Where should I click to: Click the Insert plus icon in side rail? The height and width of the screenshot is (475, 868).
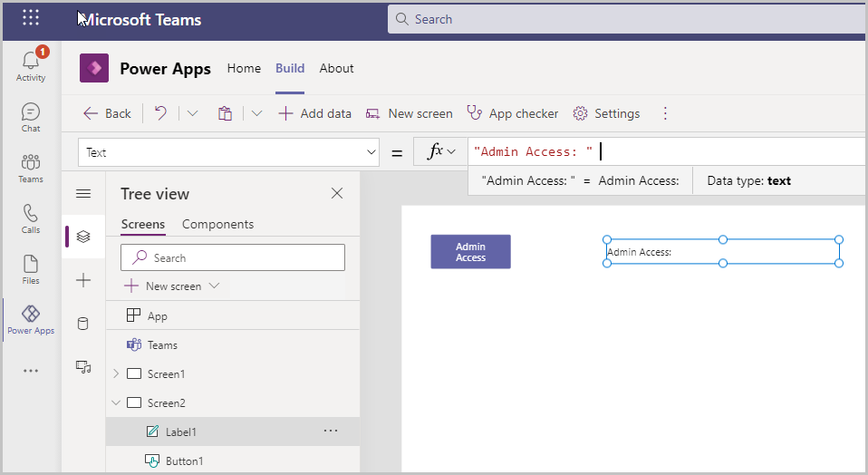[83, 280]
